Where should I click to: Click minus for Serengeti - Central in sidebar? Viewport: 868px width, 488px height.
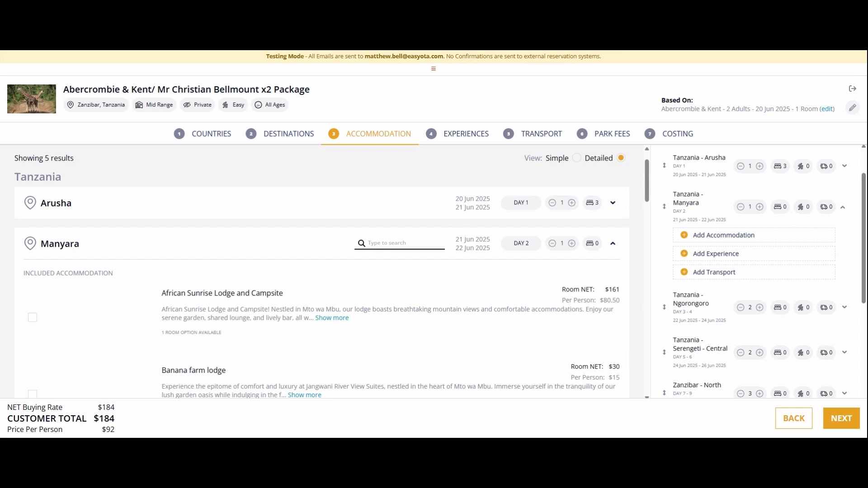pyautogui.click(x=741, y=353)
